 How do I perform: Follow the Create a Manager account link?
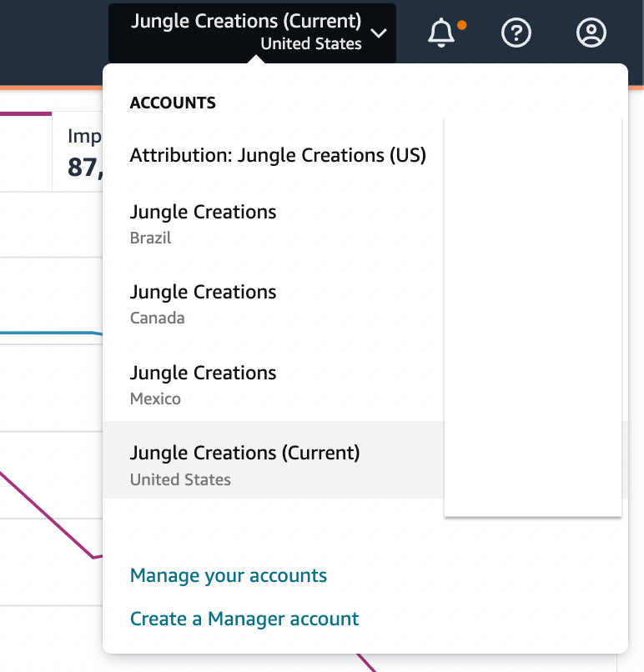click(244, 619)
